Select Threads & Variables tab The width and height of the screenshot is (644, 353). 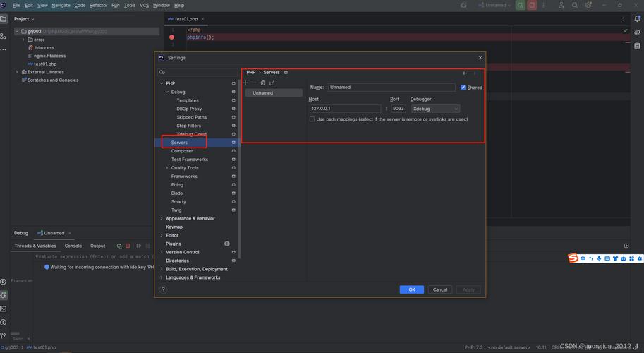pyautogui.click(x=35, y=246)
